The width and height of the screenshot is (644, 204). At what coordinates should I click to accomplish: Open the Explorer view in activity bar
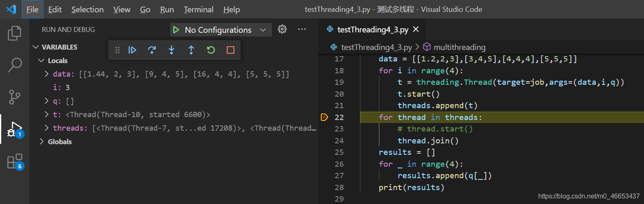click(x=15, y=33)
